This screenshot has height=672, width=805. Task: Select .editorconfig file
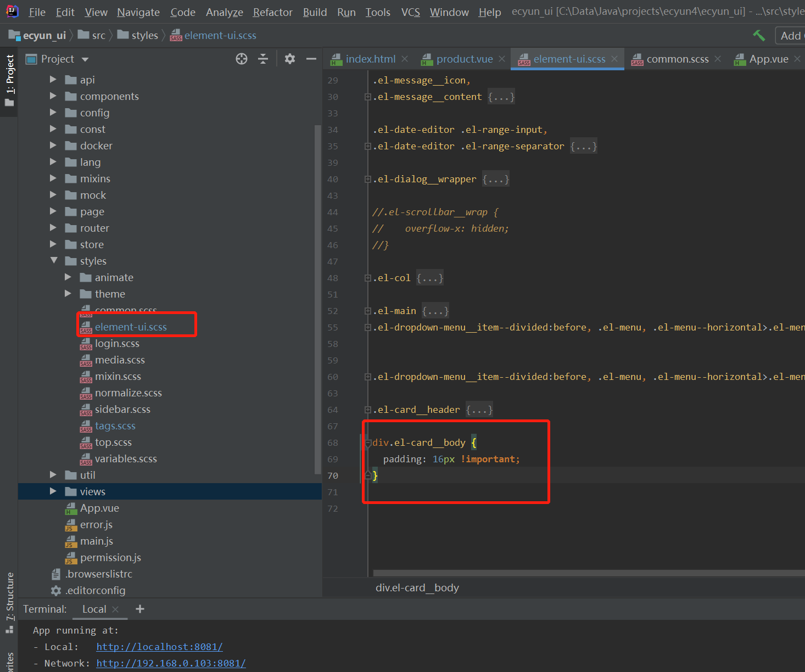pyautogui.click(x=96, y=590)
